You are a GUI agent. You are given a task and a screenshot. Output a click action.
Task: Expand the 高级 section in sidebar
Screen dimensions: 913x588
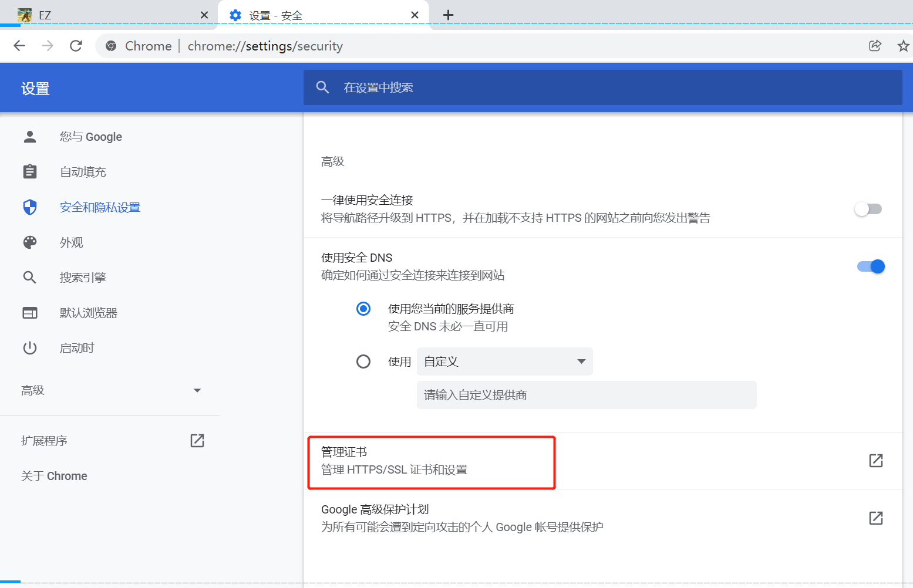(110, 390)
